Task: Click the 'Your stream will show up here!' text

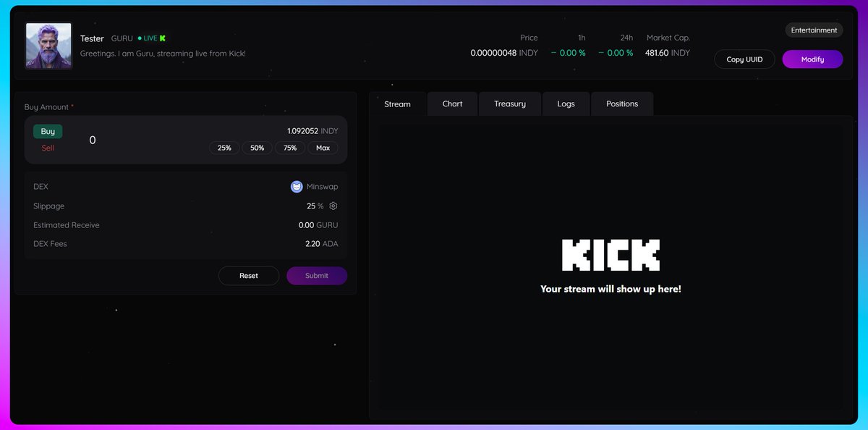Action: pyautogui.click(x=610, y=289)
